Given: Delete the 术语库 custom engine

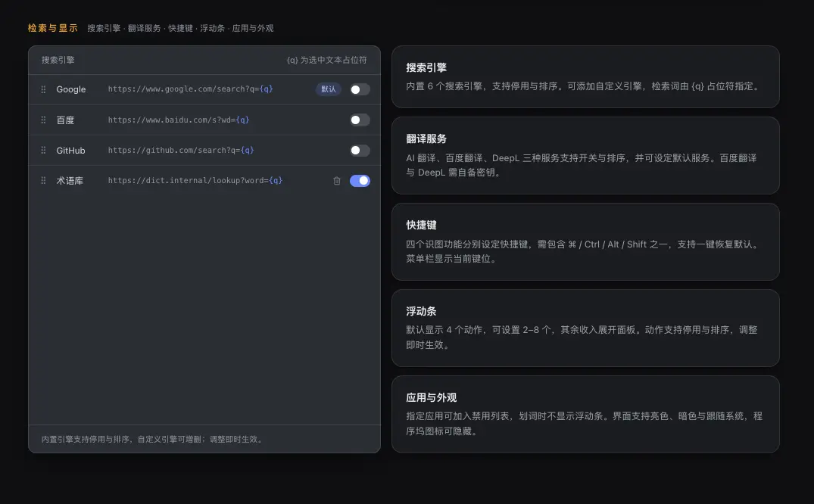Looking at the screenshot, I should click(x=337, y=181).
